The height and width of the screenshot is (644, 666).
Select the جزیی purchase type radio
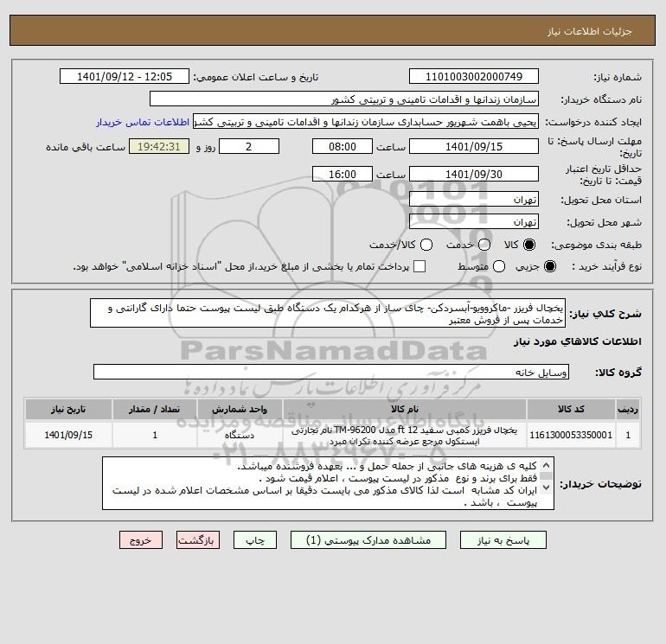click(549, 266)
